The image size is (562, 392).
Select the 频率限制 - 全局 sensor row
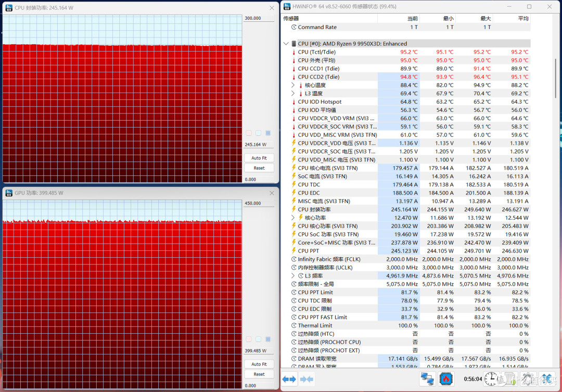[x=406, y=284]
